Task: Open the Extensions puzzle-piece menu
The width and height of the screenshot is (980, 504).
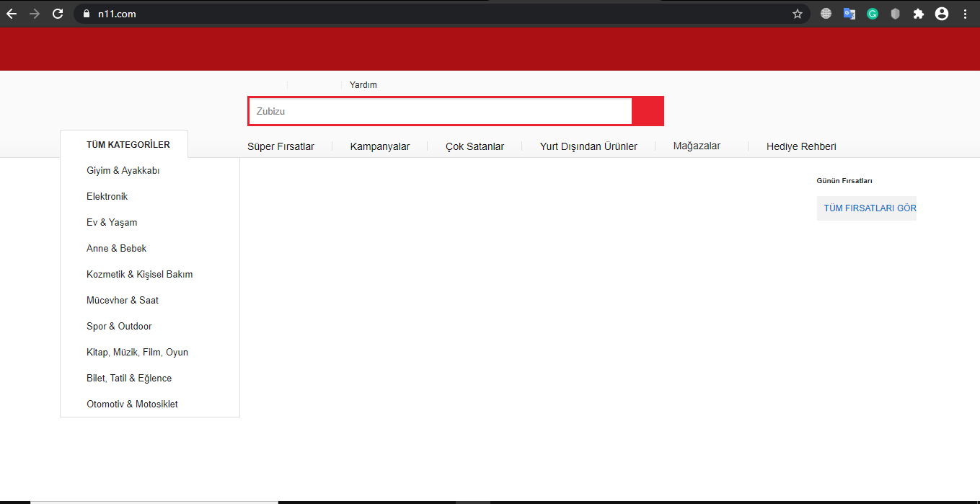Action: [x=919, y=14]
